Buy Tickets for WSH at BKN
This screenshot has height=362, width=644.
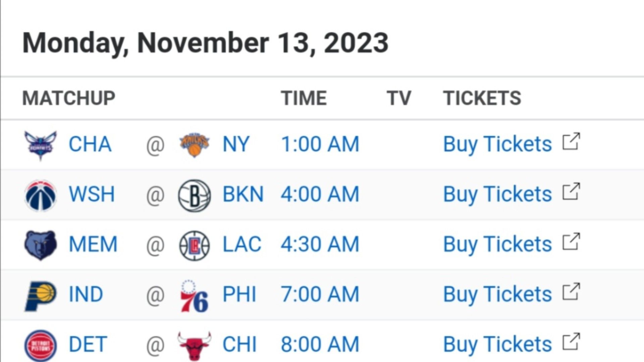click(497, 194)
